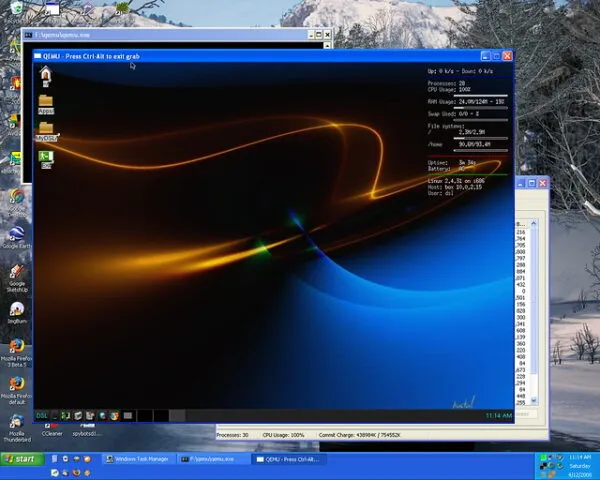Select the gray pager workspace in DSL
Viewport: 600px width, 480px height.
pos(178,416)
